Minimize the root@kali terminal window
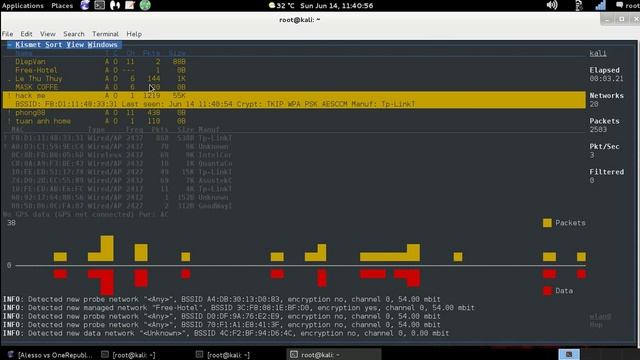Screen dimensions: 640x360 607,19
